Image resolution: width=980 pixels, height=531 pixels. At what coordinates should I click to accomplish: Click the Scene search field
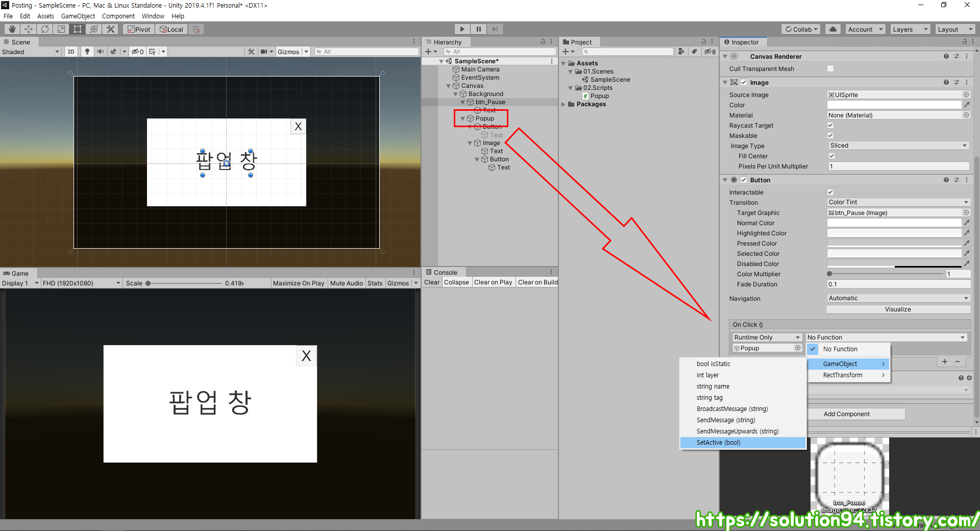click(366, 52)
